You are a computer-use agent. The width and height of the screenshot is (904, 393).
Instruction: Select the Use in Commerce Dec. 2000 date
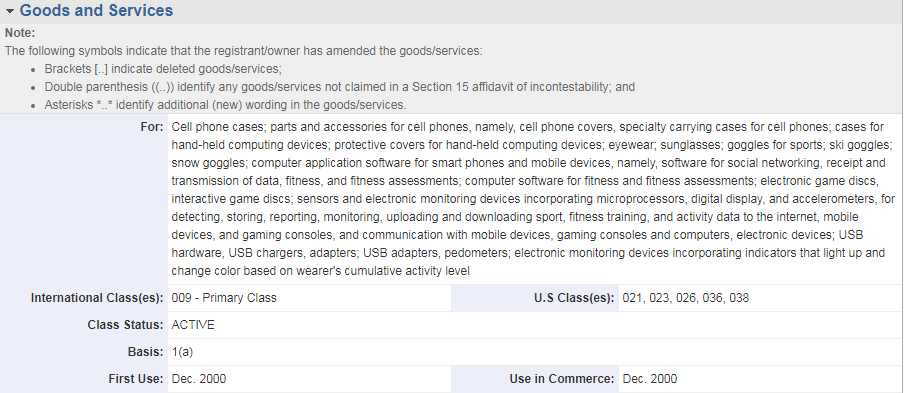click(650, 379)
